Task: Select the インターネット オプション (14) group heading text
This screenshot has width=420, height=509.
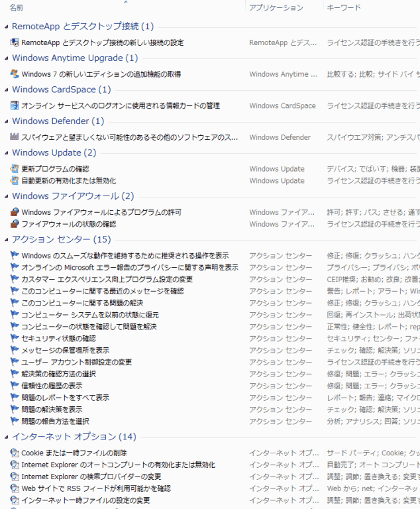Action: pyautogui.click(x=74, y=437)
